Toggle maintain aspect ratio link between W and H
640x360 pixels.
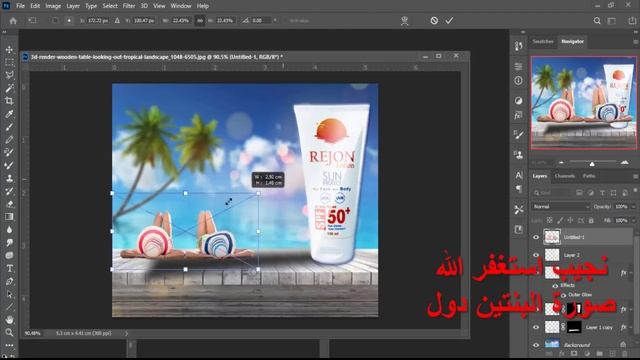[x=200, y=20]
